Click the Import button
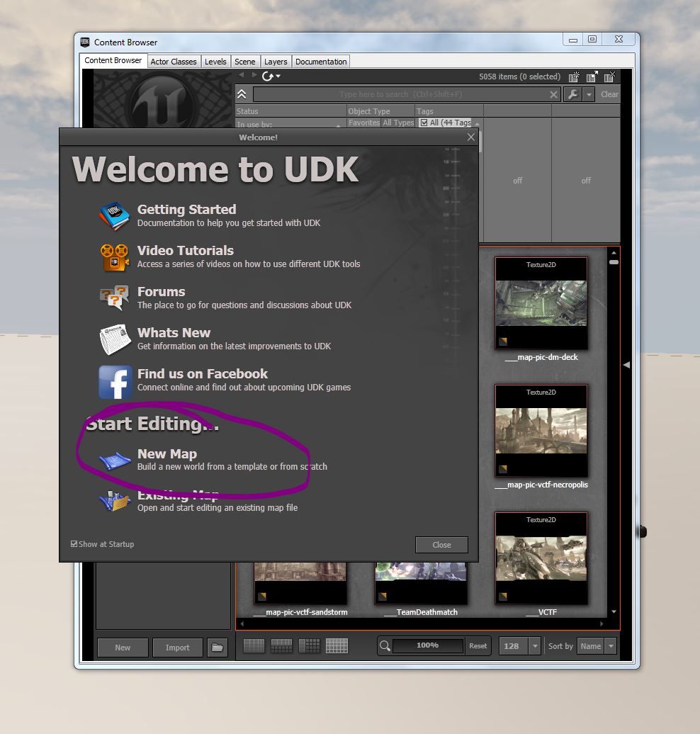The image size is (700, 734). point(177,648)
